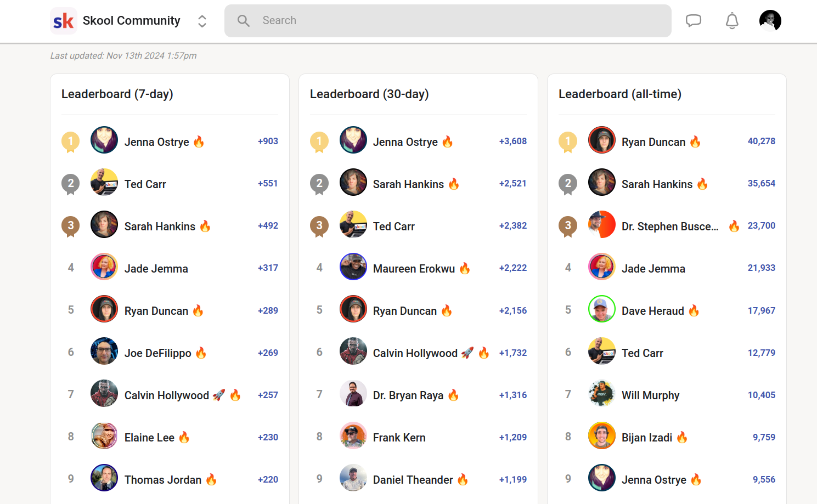This screenshot has height=504, width=817.
Task: Select the +903 points value
Action: [268, 141]
